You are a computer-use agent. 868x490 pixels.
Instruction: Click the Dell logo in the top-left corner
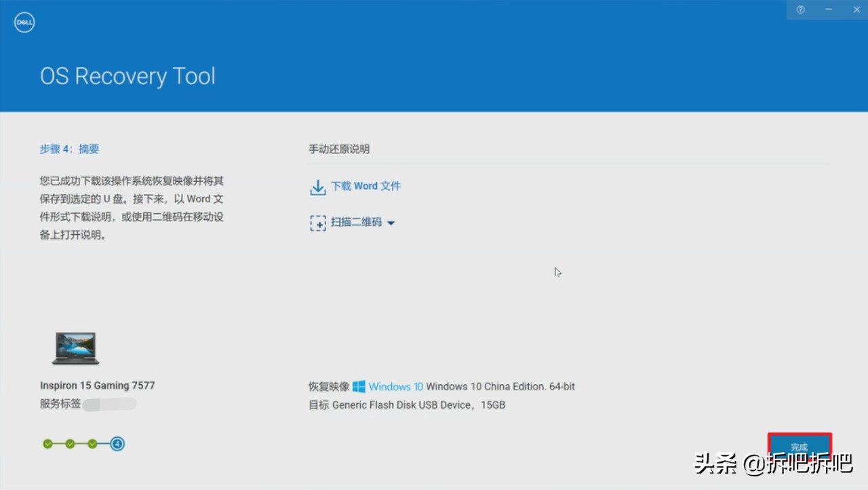[24, 22]
